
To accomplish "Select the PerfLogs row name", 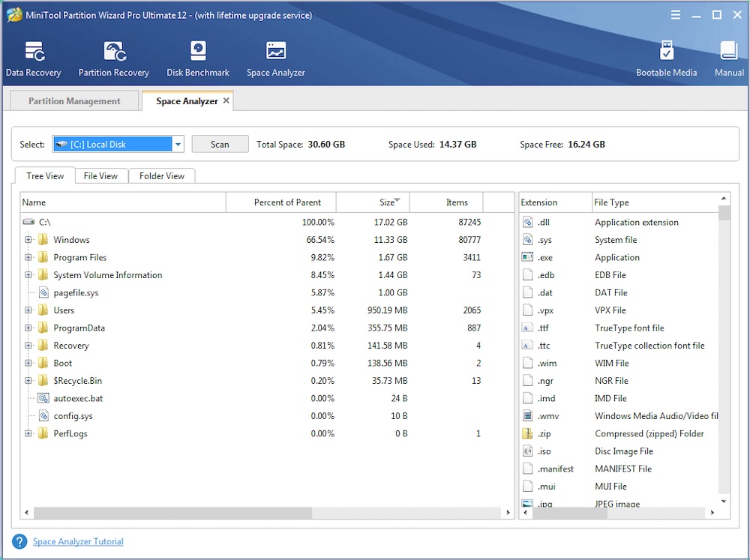I will [70, 434].
